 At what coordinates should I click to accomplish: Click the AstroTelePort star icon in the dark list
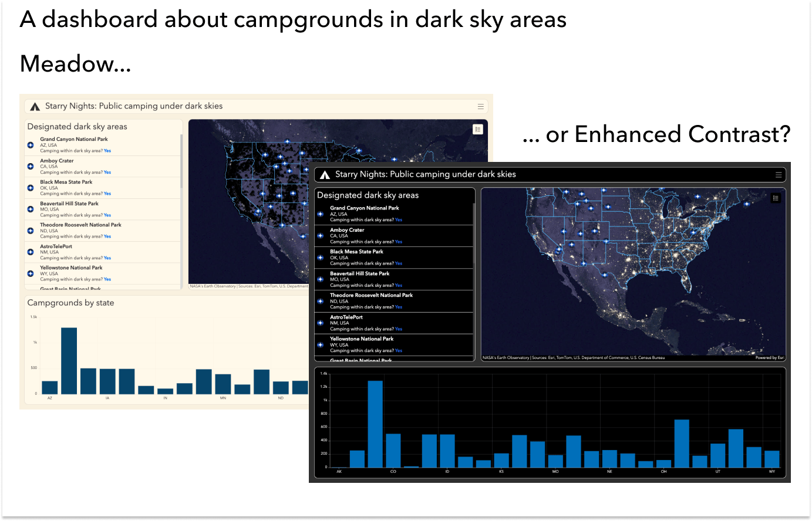(x=321, y=323)
